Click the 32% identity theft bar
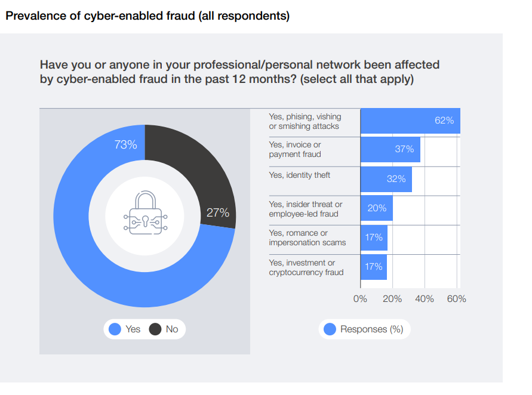532x395 pixels. pos(386,179)
